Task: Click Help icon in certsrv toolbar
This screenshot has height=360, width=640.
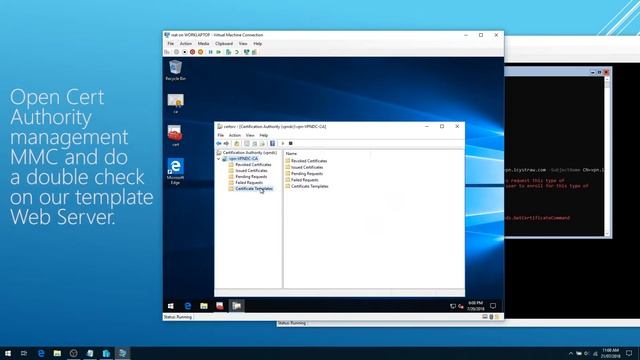Action: (272, 144)
